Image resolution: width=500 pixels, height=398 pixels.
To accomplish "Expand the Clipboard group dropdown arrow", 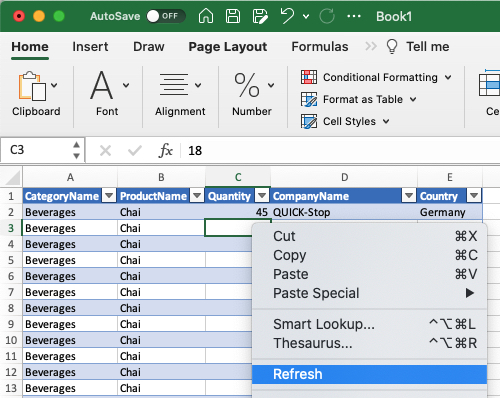I will point(54,85).
